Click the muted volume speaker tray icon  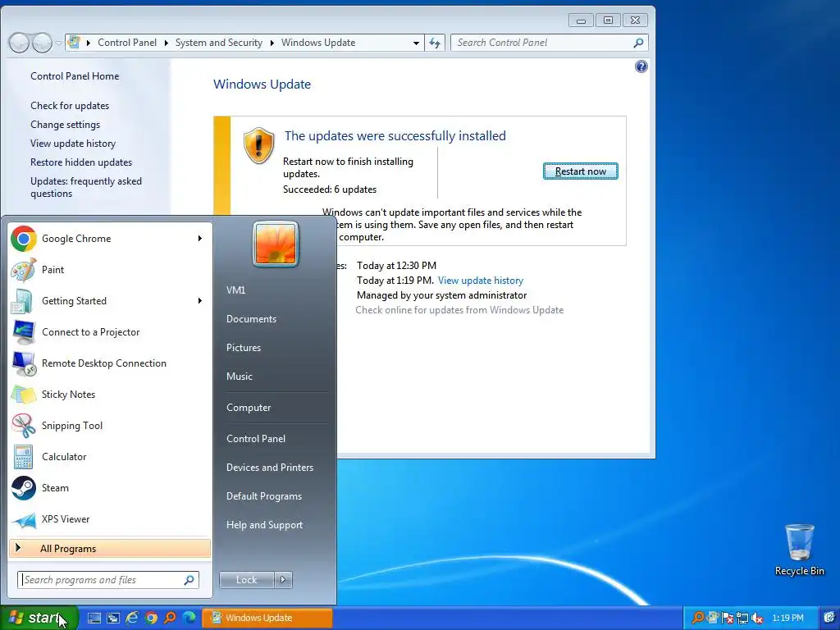click(x=757, y=618)
